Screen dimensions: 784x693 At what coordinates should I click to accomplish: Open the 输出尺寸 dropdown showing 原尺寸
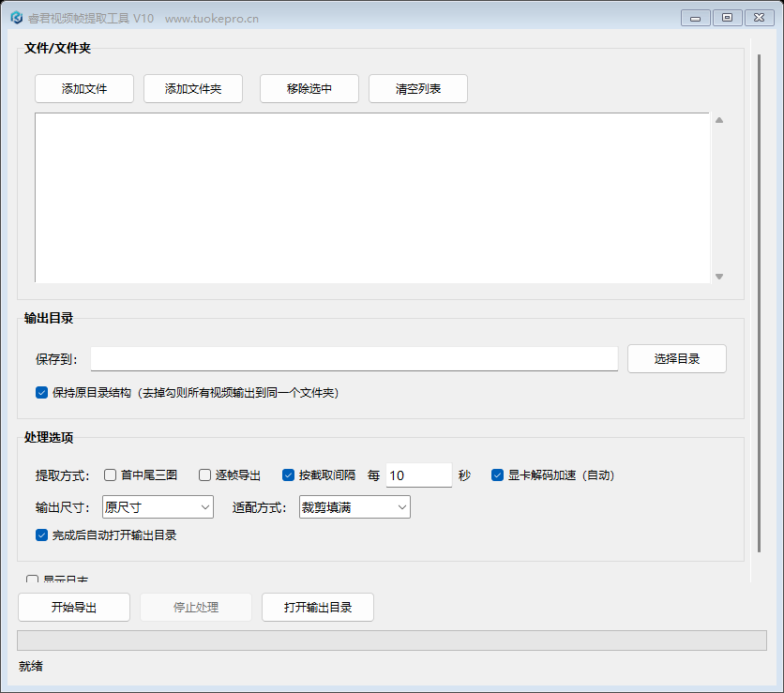(158, 507)
